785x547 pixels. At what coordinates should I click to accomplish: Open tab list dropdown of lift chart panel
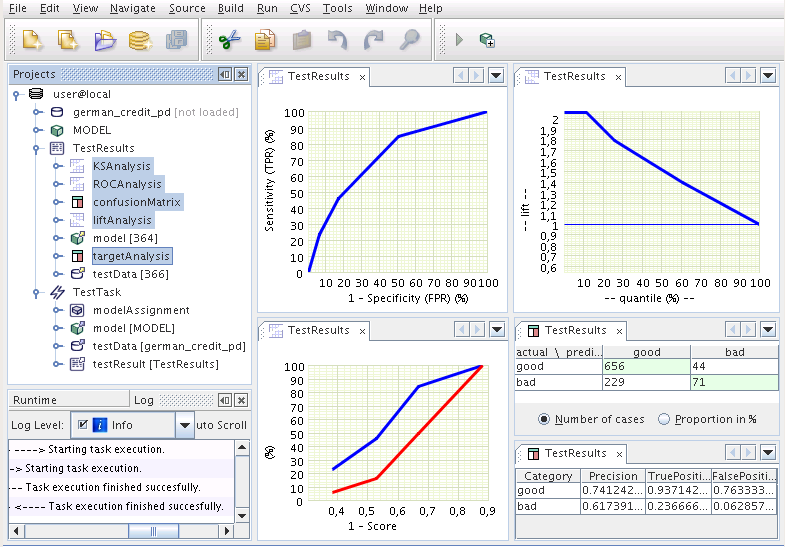click(768, 76)
